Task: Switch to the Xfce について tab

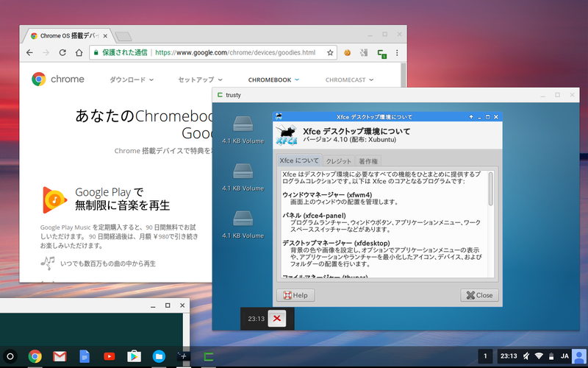Action: click(299, 160)
